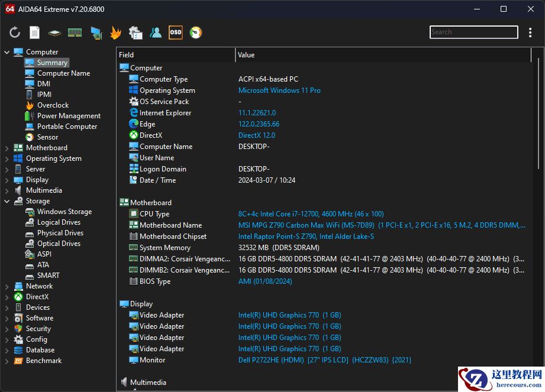Click the Value column header

point(246,55)
